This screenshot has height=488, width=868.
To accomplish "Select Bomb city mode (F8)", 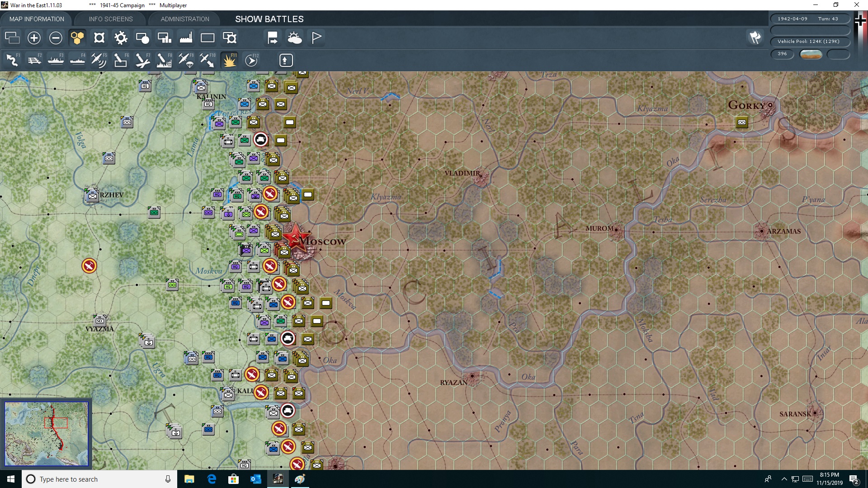I will coord(164,60).
